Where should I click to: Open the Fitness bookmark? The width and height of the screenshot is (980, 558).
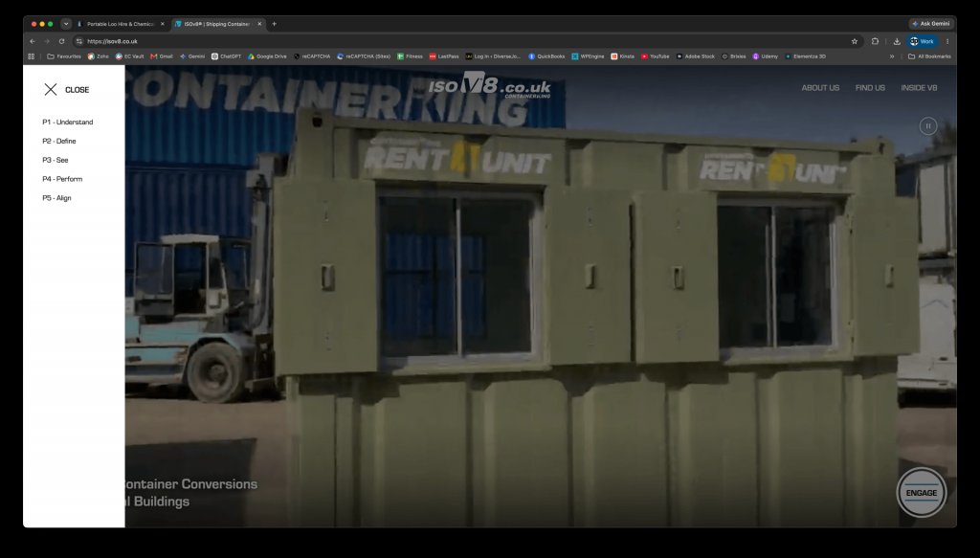410,56
